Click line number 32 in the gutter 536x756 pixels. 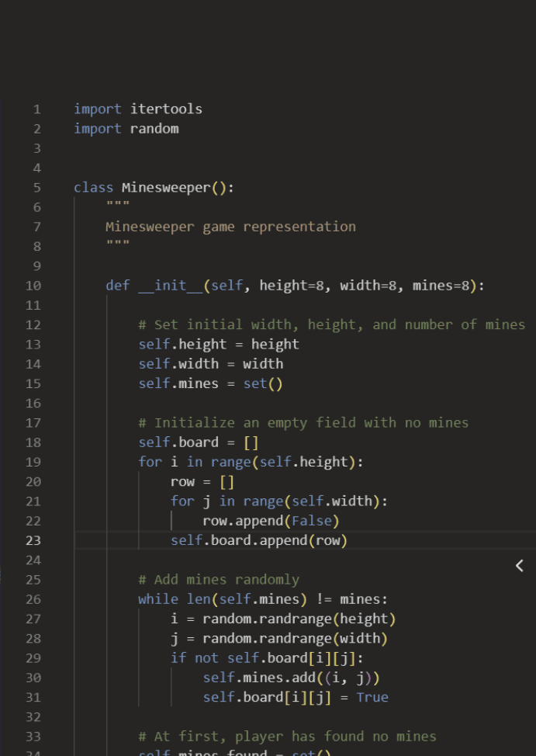[x=33, y=718]
